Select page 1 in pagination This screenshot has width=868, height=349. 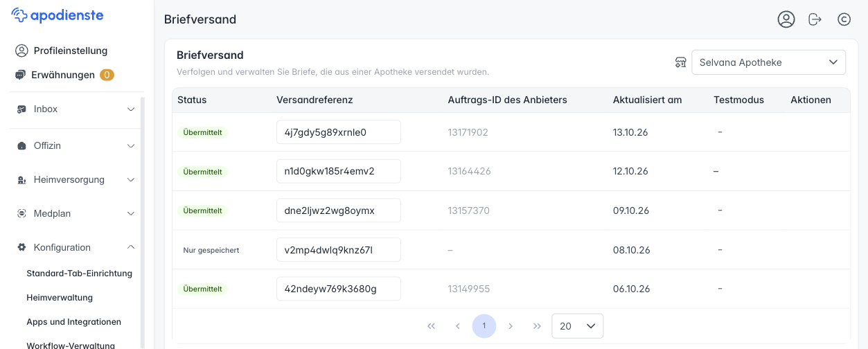pyautogui.click(x=484, y=325)
